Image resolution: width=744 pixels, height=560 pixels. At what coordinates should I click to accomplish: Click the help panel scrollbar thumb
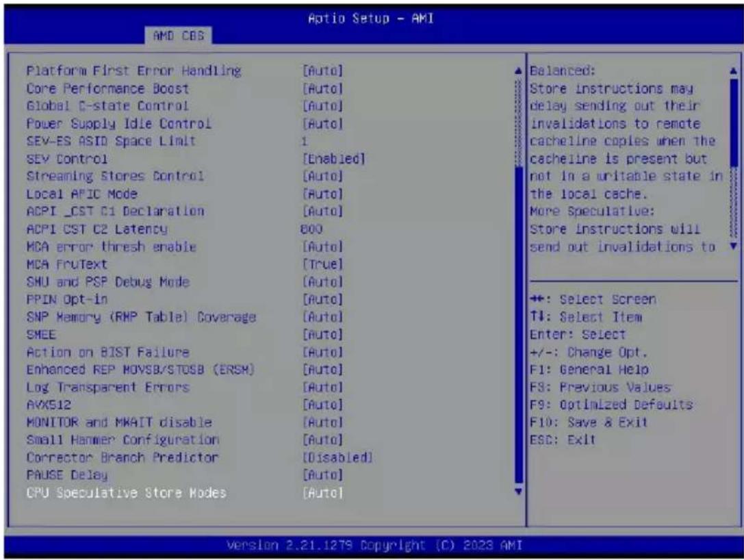coord(734,123)
